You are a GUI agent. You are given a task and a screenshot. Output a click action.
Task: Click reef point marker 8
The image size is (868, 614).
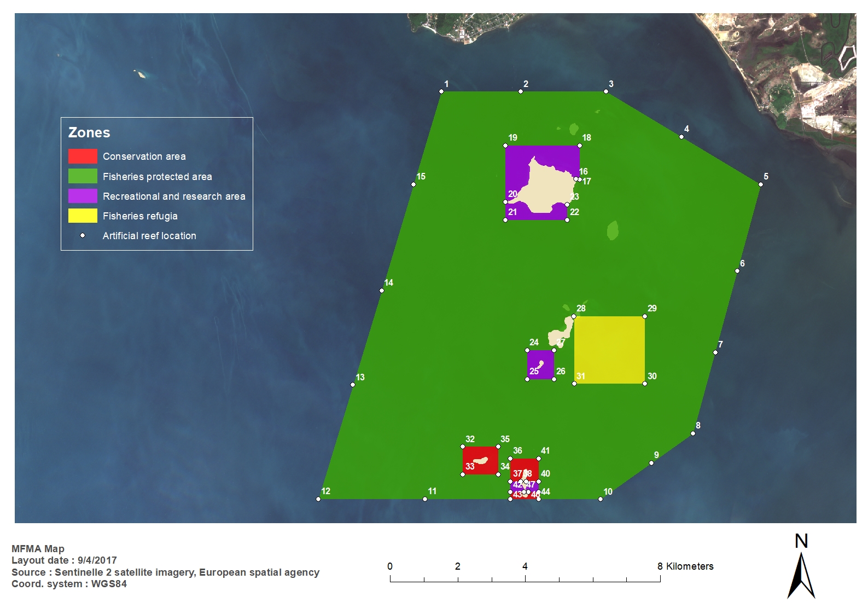pyautogui.click(x=693, y=433)
